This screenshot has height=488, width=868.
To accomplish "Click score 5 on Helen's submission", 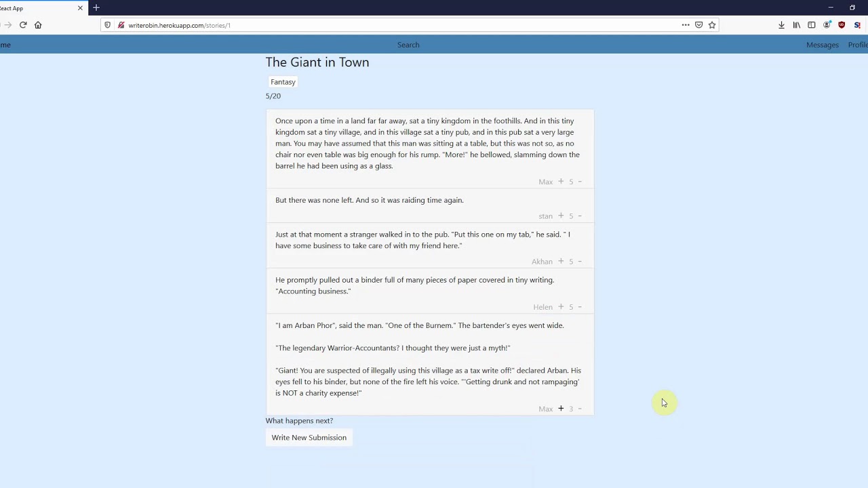I will tap(571, 307).
